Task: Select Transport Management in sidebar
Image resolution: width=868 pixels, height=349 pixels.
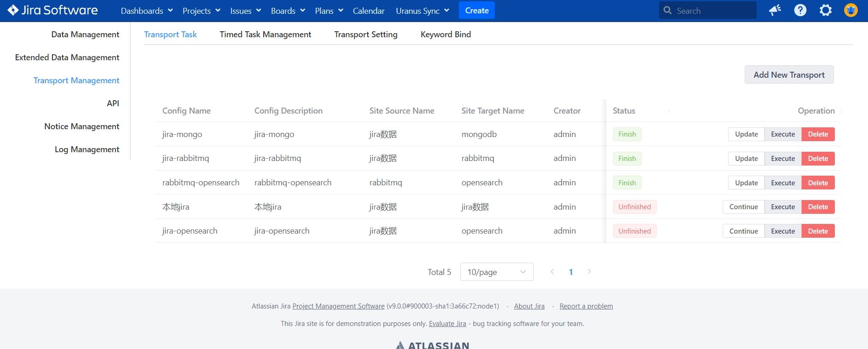Action: (76, 80)
